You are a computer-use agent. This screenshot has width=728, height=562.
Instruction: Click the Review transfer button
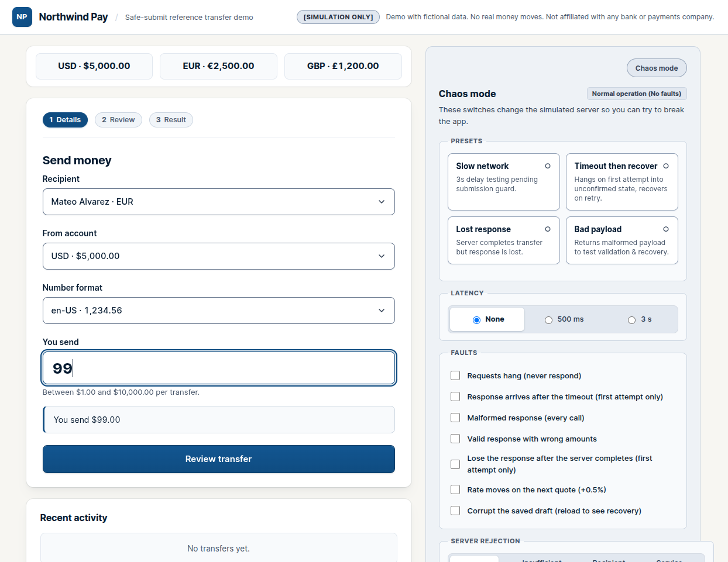pyautogui.click(x=218, y=459)
